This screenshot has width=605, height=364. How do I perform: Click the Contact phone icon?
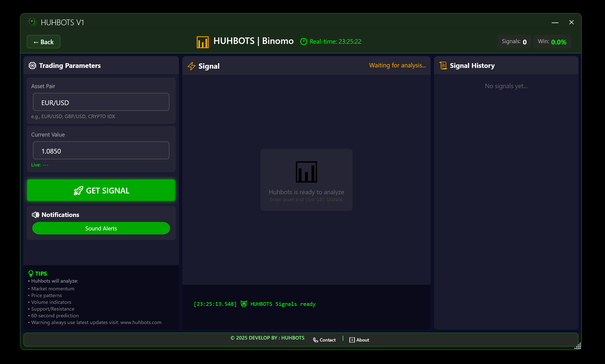(x=316, y=340)
